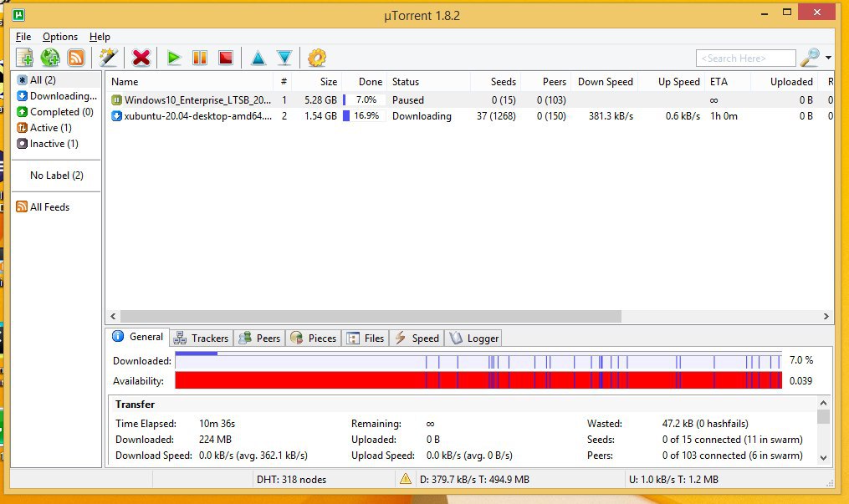Click the search magnifier icon

click(810, 58)
